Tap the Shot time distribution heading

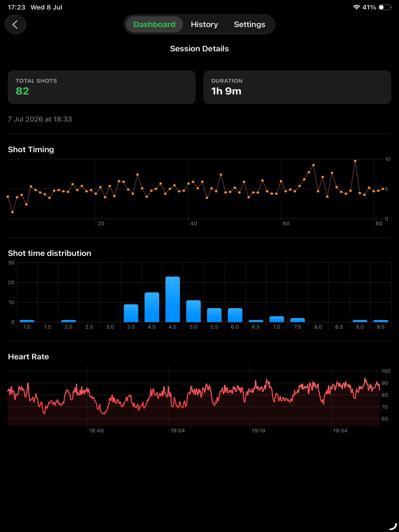[49, 253]
